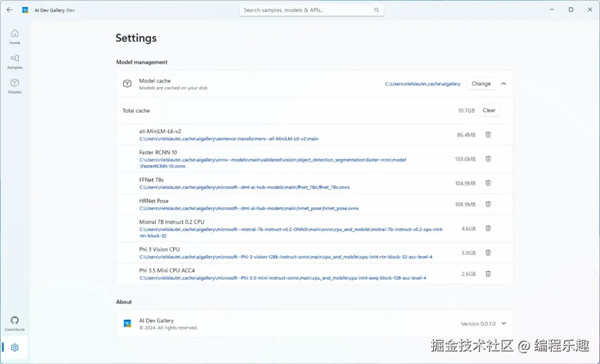Screen dimensions: 600x364
Task: Delete the FFNet 78s cached model
Action: [488, 183]
